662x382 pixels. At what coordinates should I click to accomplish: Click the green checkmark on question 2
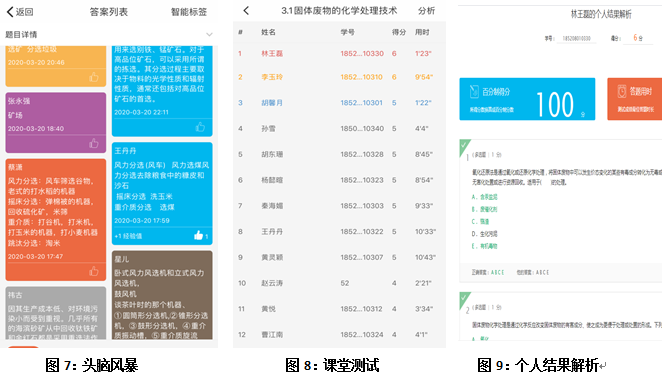(464, 298)
